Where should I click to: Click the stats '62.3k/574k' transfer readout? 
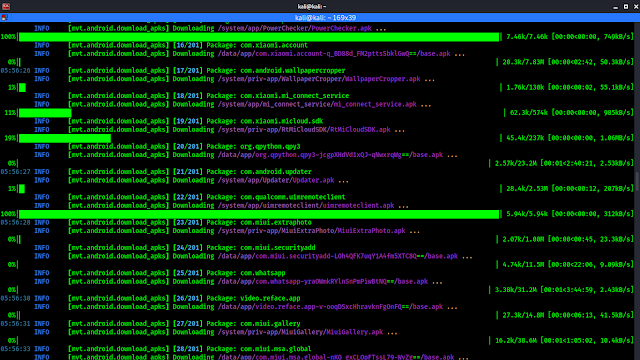coord(571,113)
